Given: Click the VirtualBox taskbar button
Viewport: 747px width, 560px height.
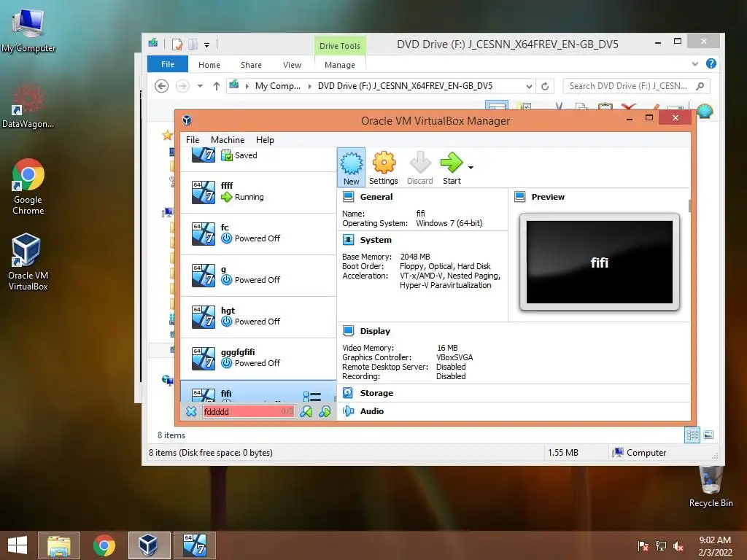Looking at the screenshot, I should [x=149, y=545].
